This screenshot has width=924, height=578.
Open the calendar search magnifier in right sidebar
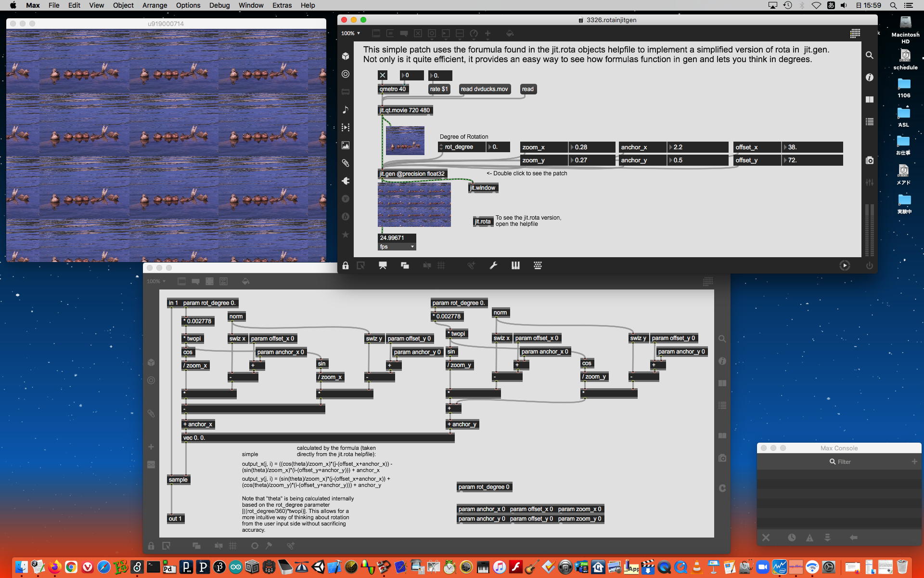coord(869,55)
